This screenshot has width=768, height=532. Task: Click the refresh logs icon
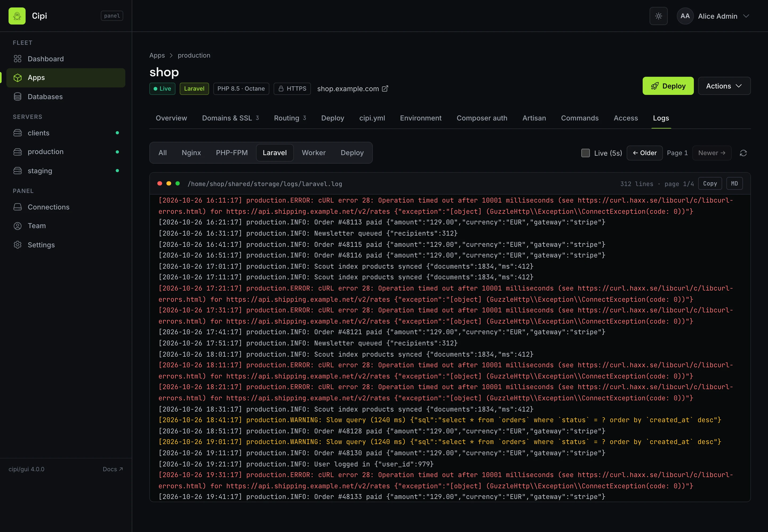point(743,153)
